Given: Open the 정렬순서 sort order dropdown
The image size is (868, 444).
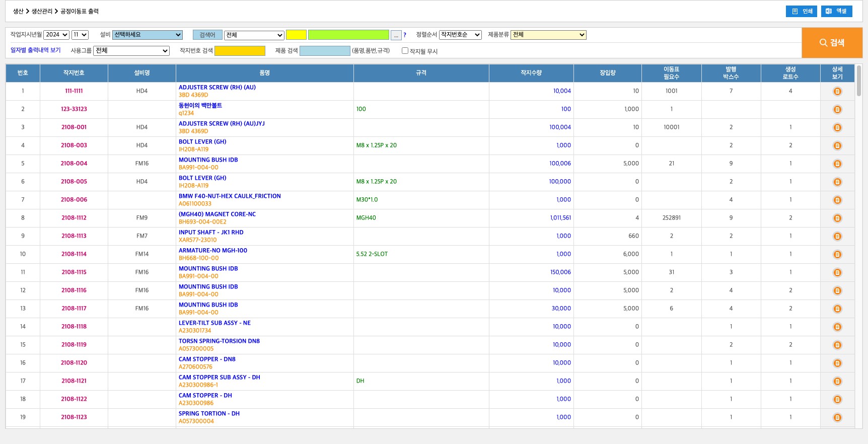Looking at the screenshot, I should [x=460, y=35].
